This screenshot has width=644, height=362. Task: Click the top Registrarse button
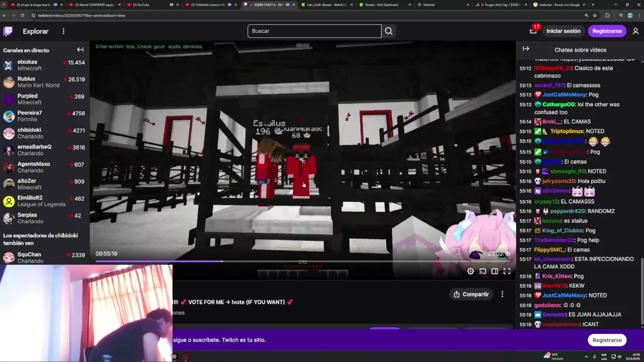(x=607, y=31)
